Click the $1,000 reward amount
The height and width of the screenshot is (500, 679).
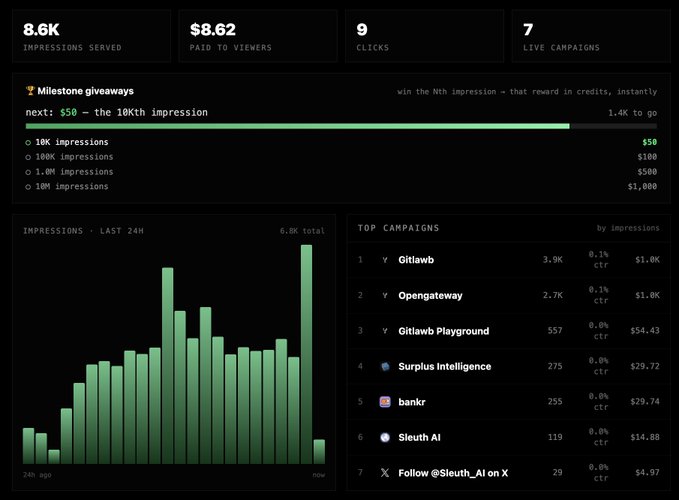coord(642,187)
